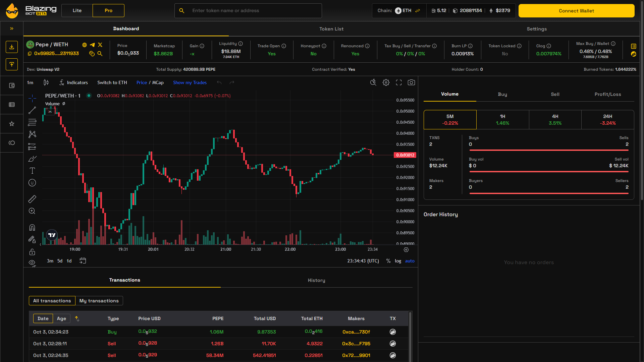
Task: Open the Profit/Loss tab
Action: pos(607,94)
